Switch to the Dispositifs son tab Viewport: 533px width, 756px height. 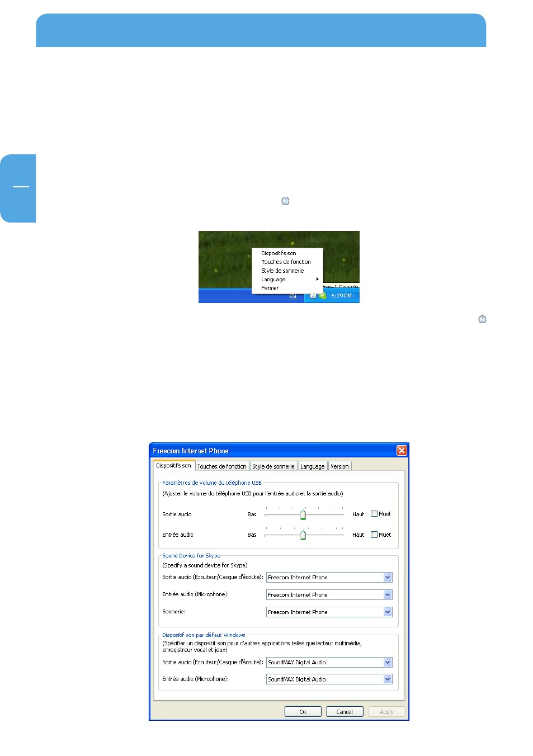[173, 465]
